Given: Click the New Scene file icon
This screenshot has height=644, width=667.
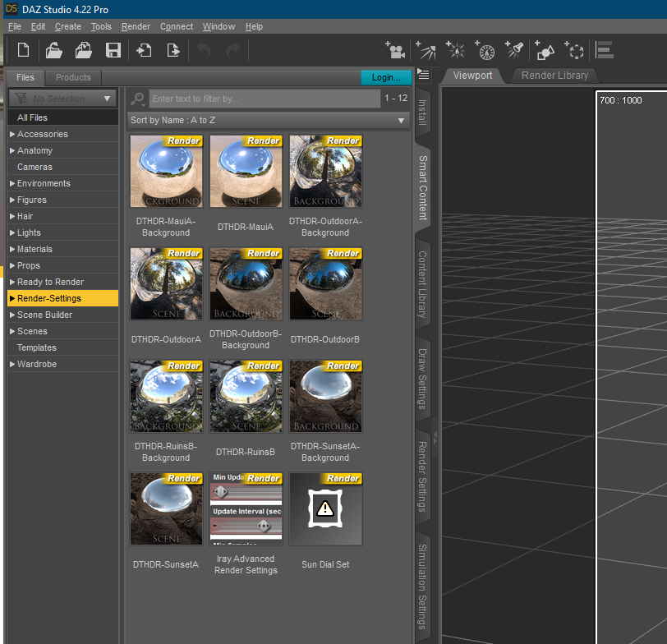Looking at the screenshot, I should [x=24, y=50].
